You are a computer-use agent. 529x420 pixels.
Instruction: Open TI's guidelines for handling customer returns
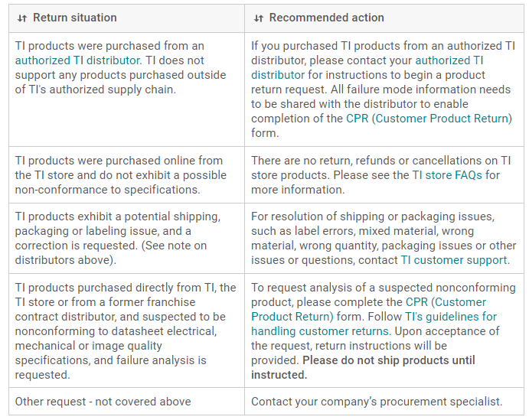[x=374, y=324]
